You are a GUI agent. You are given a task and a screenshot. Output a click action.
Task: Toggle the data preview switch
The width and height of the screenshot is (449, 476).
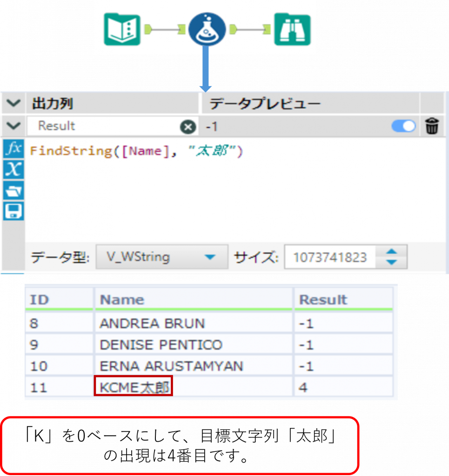pyautogui.click(x=403, y=126)
